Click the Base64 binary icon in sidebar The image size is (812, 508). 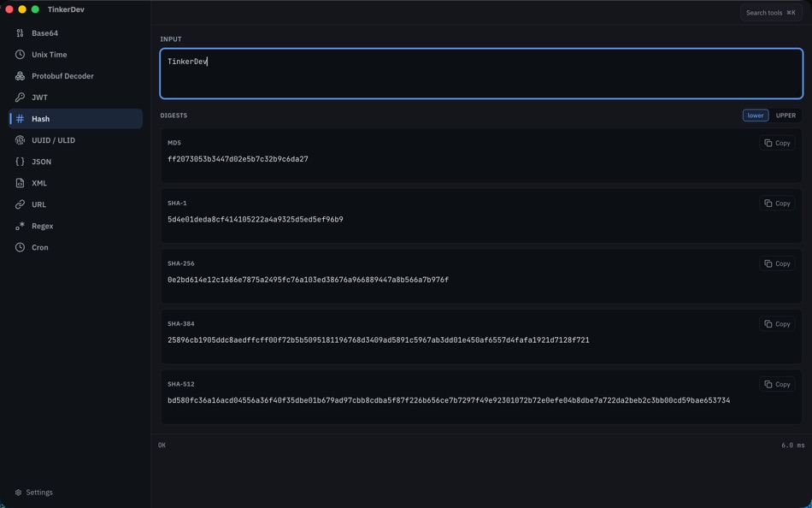click(20, 33)
